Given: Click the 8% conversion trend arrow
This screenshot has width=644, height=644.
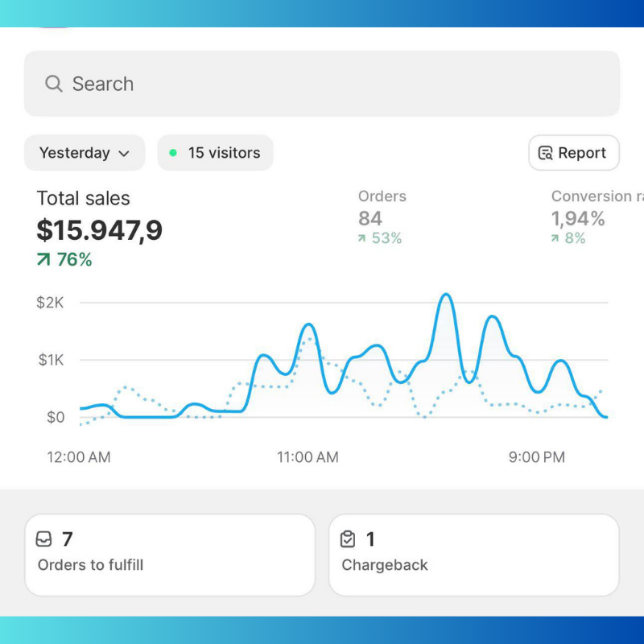Looking at the screenshot, I should [x=555, y=238].
